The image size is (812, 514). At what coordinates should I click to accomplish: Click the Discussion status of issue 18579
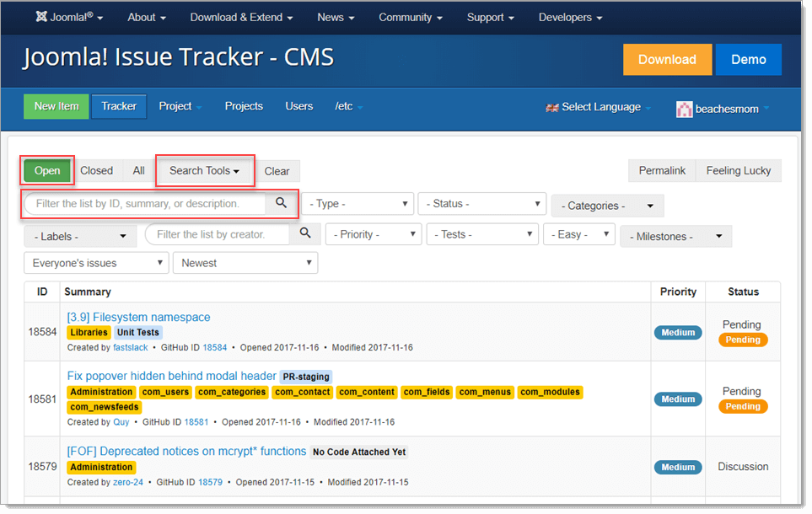[743, 466]
